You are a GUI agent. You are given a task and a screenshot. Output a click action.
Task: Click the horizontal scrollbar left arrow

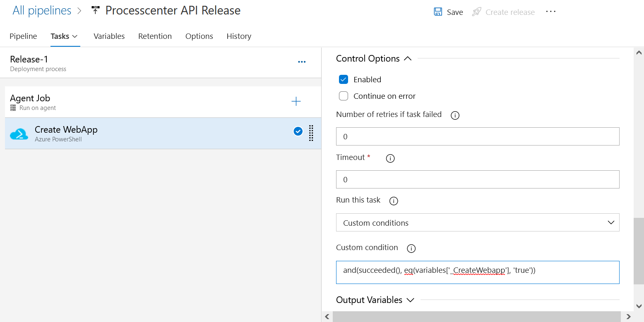(327, 317)
